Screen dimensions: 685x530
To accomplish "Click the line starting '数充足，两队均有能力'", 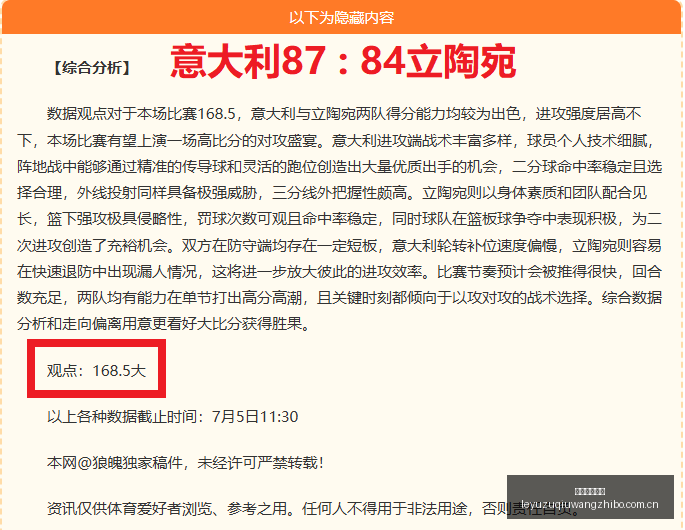I will point(339,298).
